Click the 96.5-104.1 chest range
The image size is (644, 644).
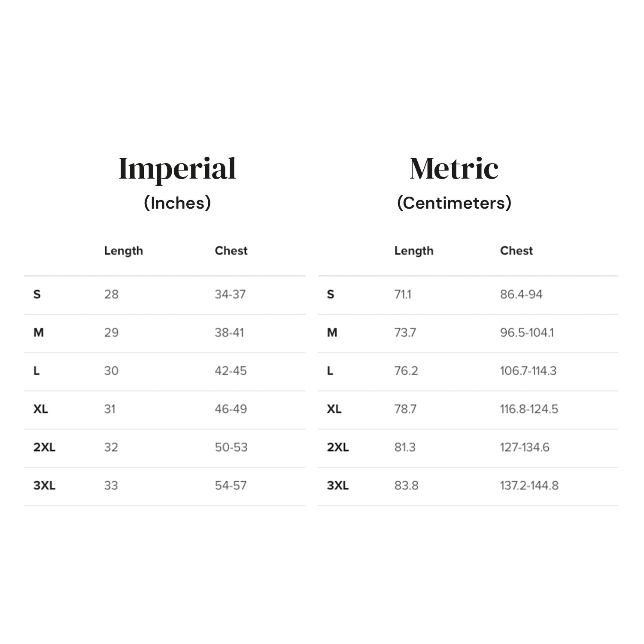click(x=527, y=333)
